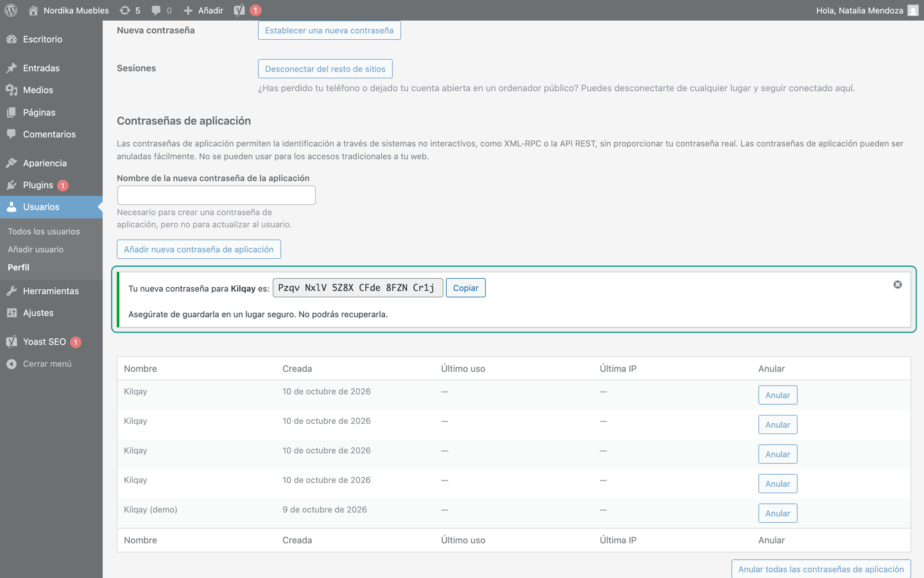This screenshot has width=924, height=578.
Task: Click the home icon beside Nordika Muebles
Action: click(x=33, y=10)
